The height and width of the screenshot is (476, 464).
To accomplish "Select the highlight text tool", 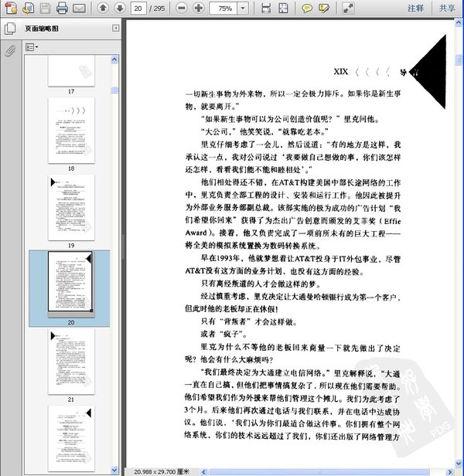I will pos(324,8).
